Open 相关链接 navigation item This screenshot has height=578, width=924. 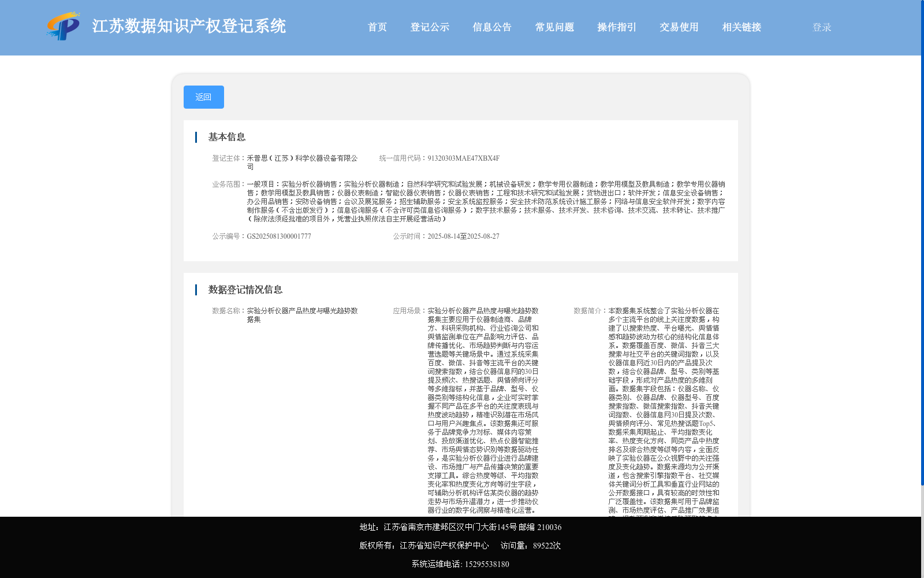(x=742, y=27)
